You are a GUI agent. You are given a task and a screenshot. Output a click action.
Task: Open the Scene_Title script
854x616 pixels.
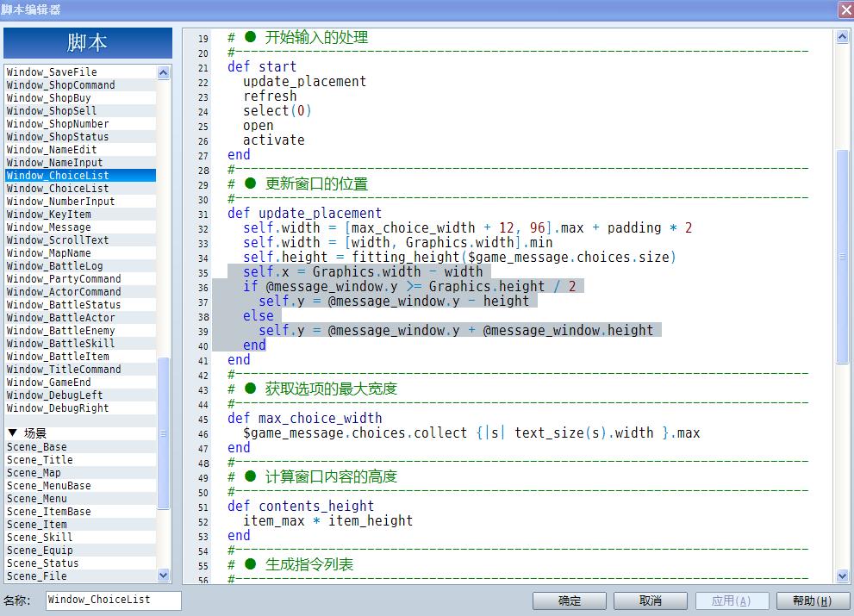[x=81, y=460]
